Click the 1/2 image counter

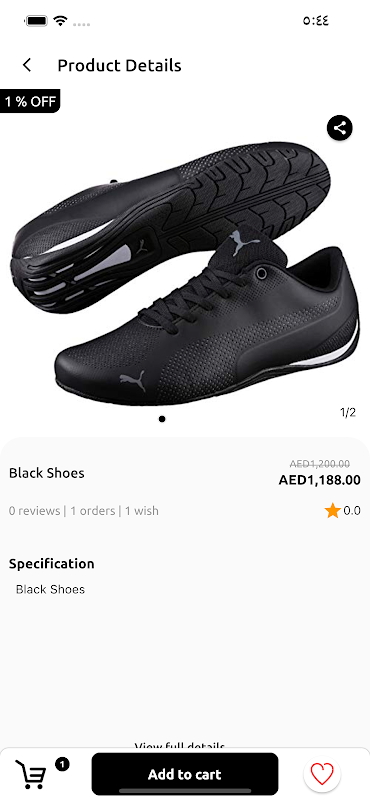348,412
